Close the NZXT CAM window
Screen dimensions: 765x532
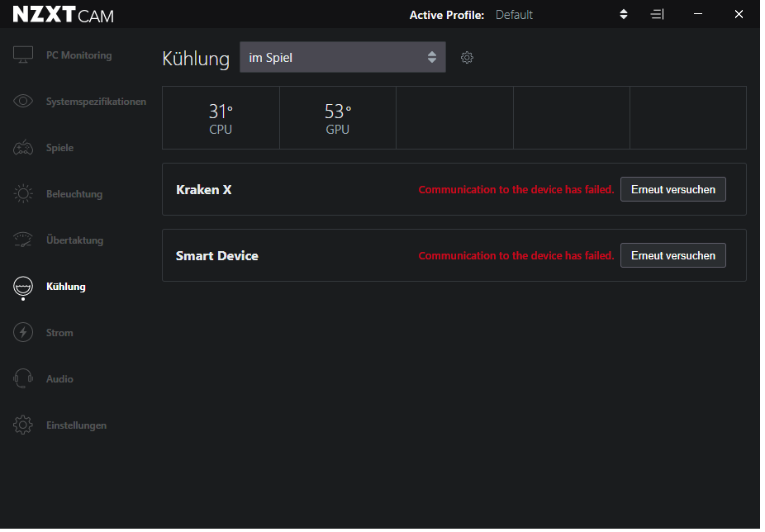coord(739,14)
